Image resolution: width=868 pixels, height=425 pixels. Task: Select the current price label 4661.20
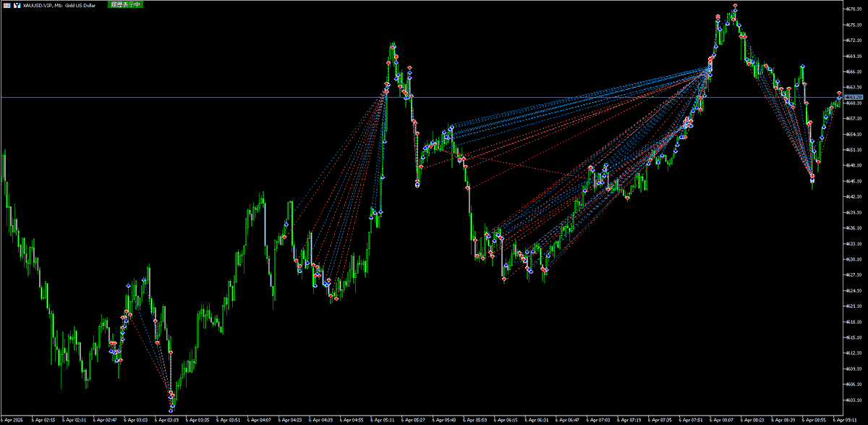[854, 97]
